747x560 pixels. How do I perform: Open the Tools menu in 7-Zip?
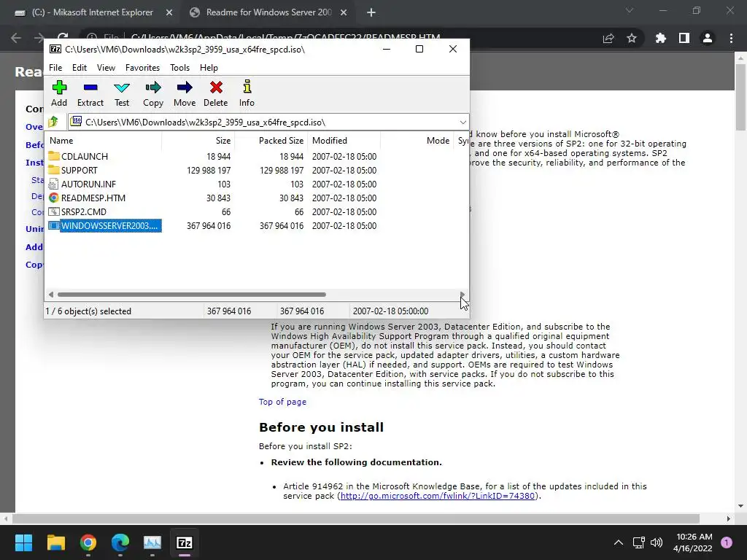[x=179, y=68]
